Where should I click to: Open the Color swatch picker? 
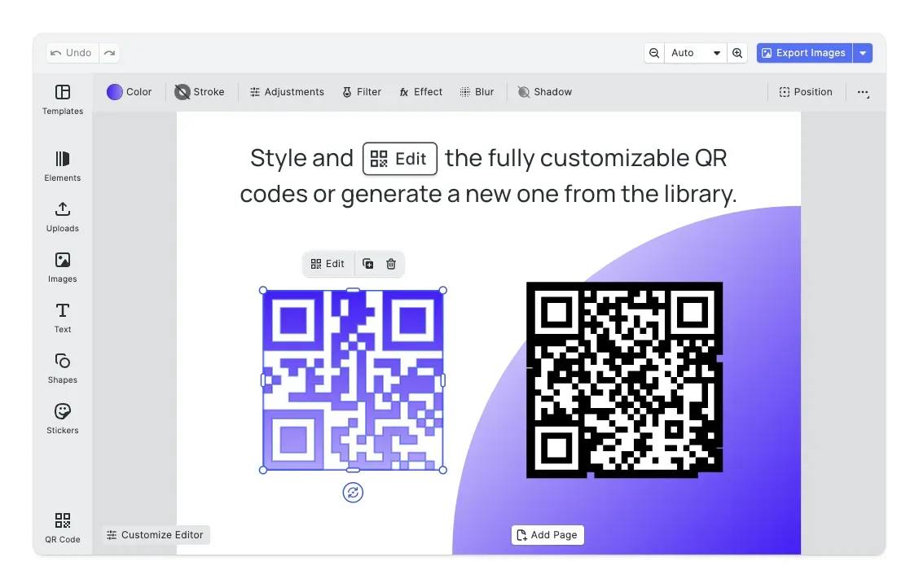(x=129, y=92)
